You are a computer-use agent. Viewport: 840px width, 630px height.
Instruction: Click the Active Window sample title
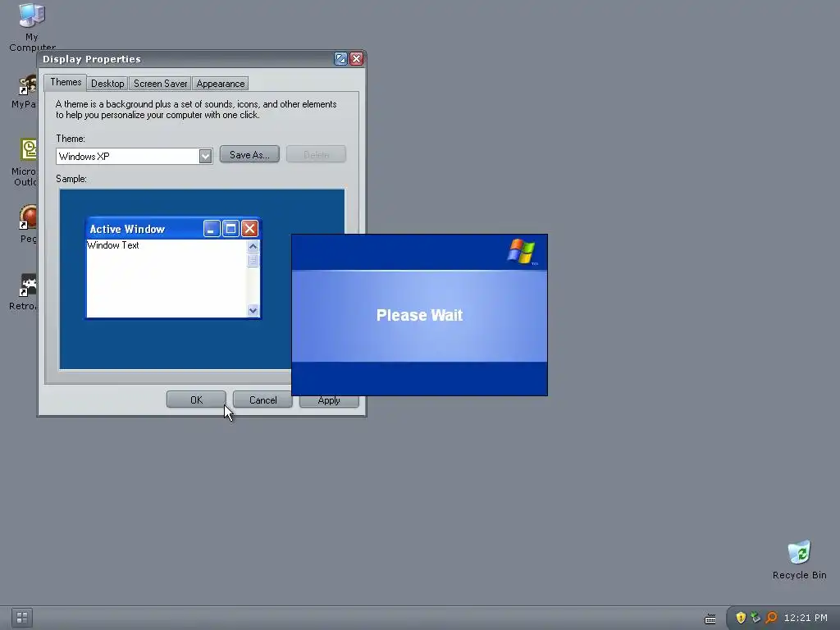click(127, 230)
